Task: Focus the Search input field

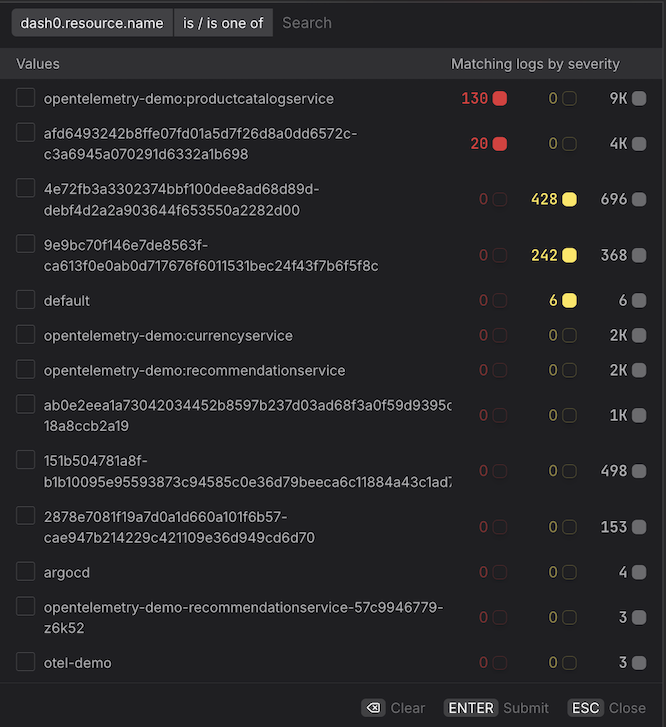Action: click(x=465, y=23)
